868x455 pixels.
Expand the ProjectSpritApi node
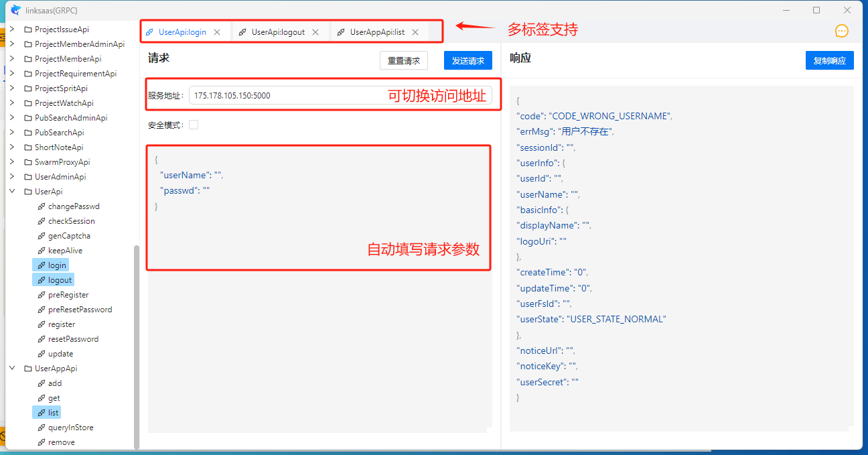[11, 88]
